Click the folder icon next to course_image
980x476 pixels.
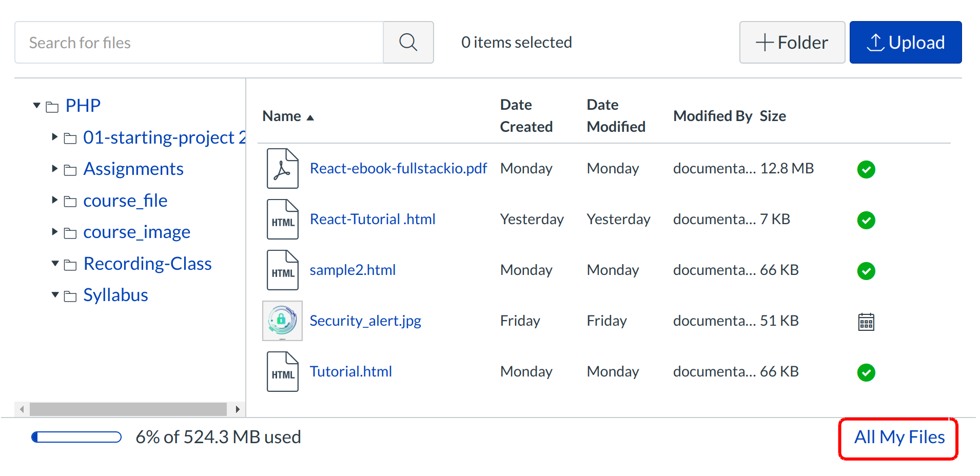click(70, 233)
